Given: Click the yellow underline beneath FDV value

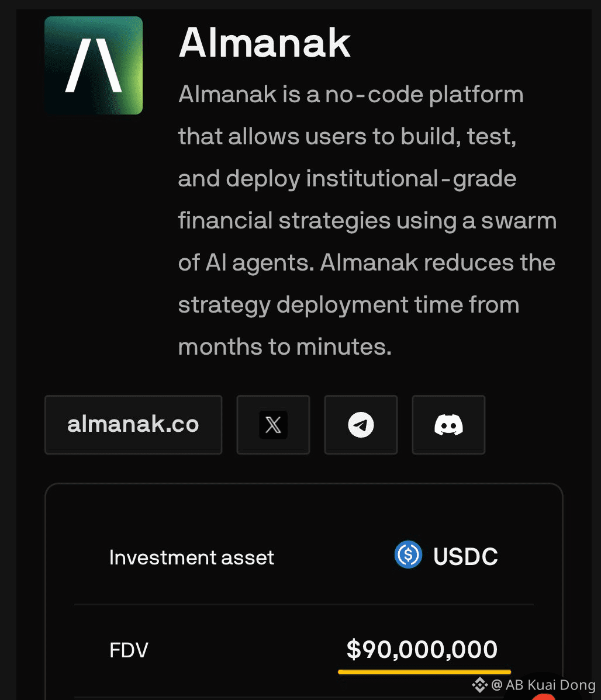Looking at the screenshot, I should 424,672.
